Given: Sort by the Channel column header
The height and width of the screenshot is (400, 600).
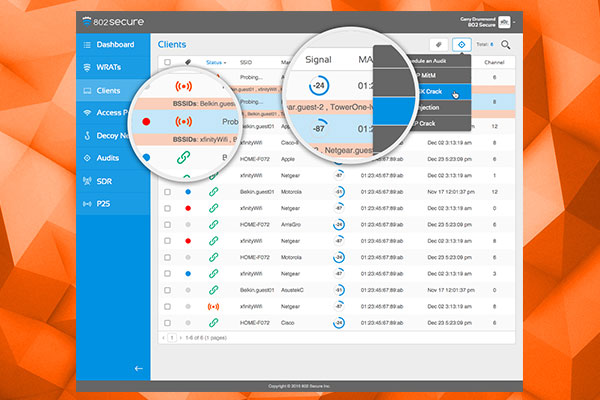Looking at the screenshot, I should coord(494,62).
